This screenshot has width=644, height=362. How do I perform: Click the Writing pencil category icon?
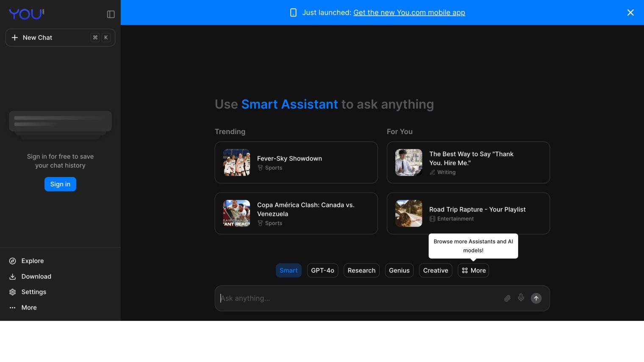[x=432, y=172]
